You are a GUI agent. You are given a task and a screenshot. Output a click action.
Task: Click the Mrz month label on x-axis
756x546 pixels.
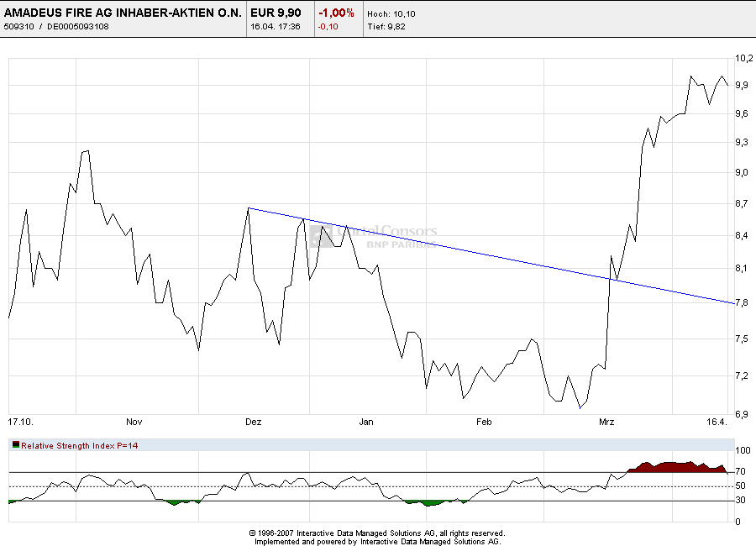606,422
